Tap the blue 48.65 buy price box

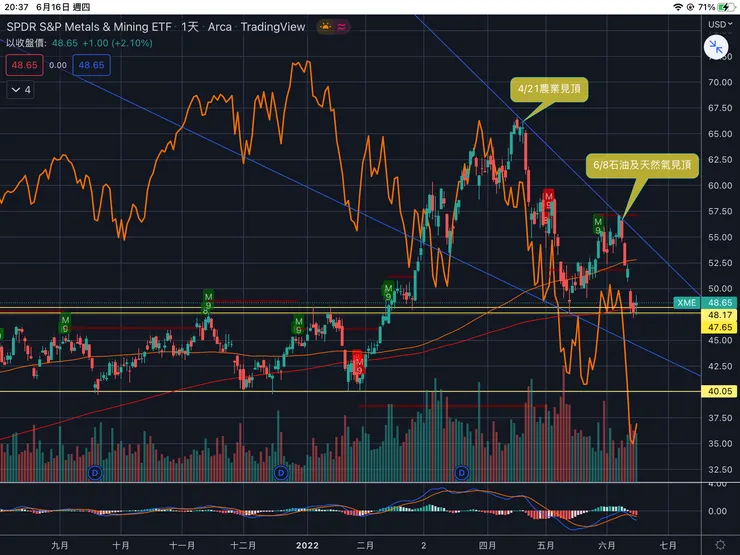tap(92, 65)
